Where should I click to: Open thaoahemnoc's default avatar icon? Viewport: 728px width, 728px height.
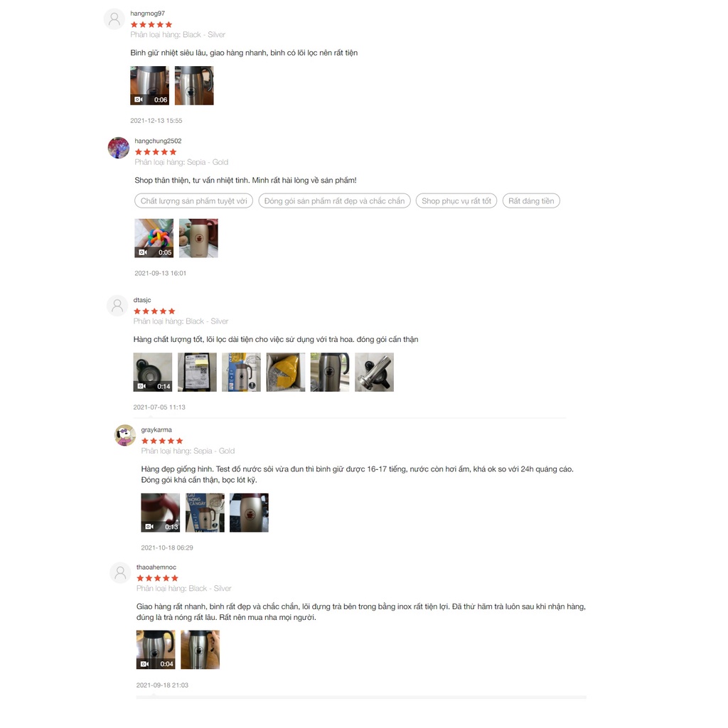tap(120, 573)
